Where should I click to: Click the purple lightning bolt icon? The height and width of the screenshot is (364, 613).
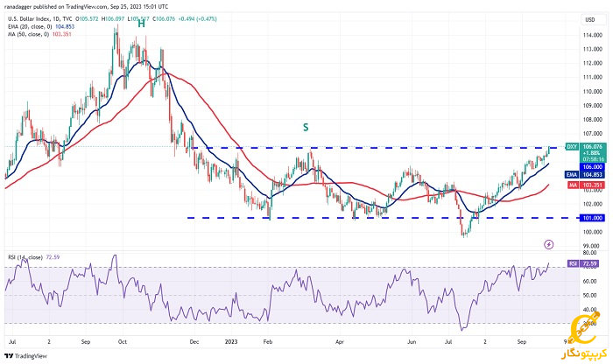click(x=548, y=244)
